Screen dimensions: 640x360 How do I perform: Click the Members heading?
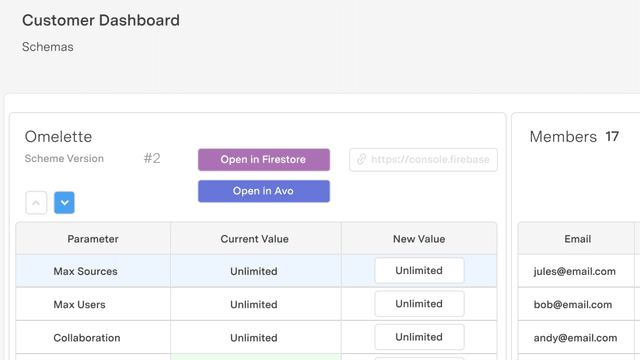pos(563,137)
